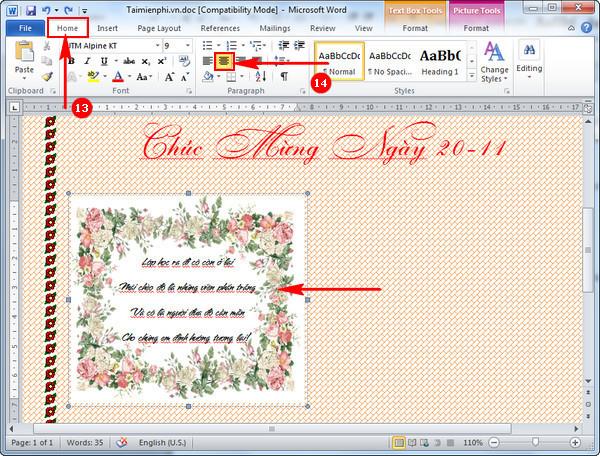Click English (U.S.) language indicator
This screenshot has width=600, height=456.
coord(162,443)
